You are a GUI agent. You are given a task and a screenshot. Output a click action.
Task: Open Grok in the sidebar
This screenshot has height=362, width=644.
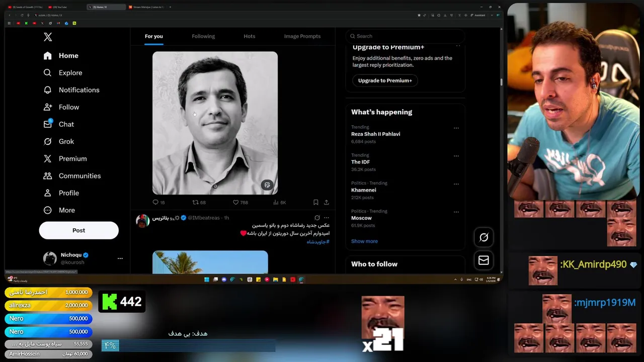[x=59, y=142]
